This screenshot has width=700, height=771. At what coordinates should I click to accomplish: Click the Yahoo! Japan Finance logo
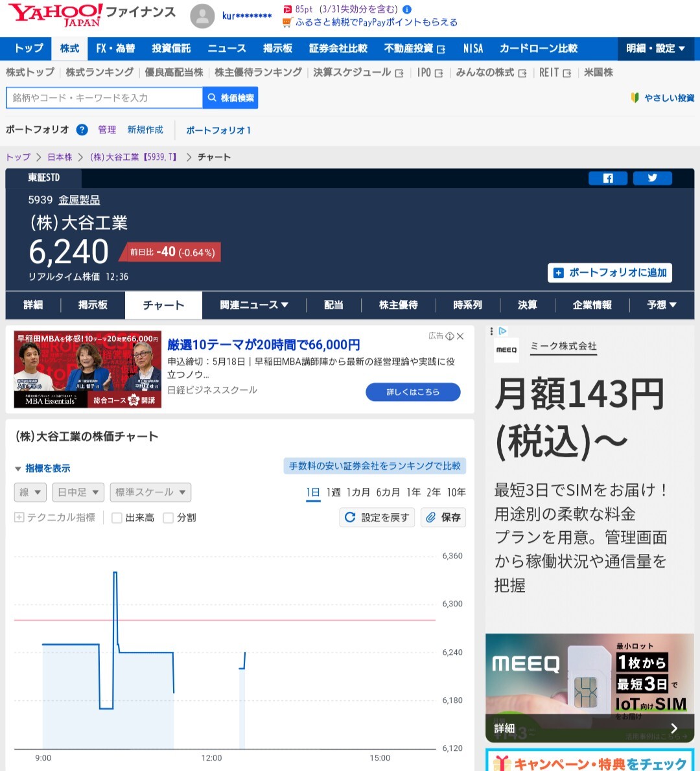pos(92,15)
